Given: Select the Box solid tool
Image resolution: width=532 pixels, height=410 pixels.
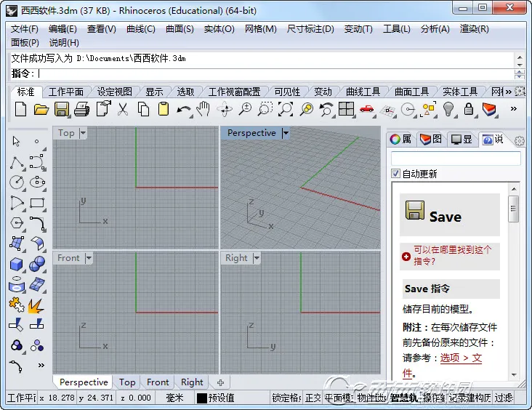Looking at the screenshot, I should pyautogui.click(x=16, y=264).
